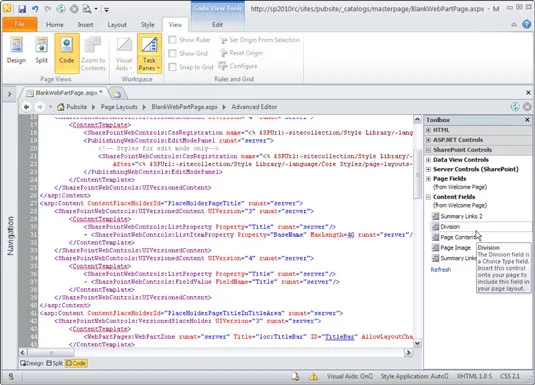Click the Configure ruler and grid button
Image resolution: width=535 pixels, height=385 pixels.
pyautogui.click(x=238, y=66)
